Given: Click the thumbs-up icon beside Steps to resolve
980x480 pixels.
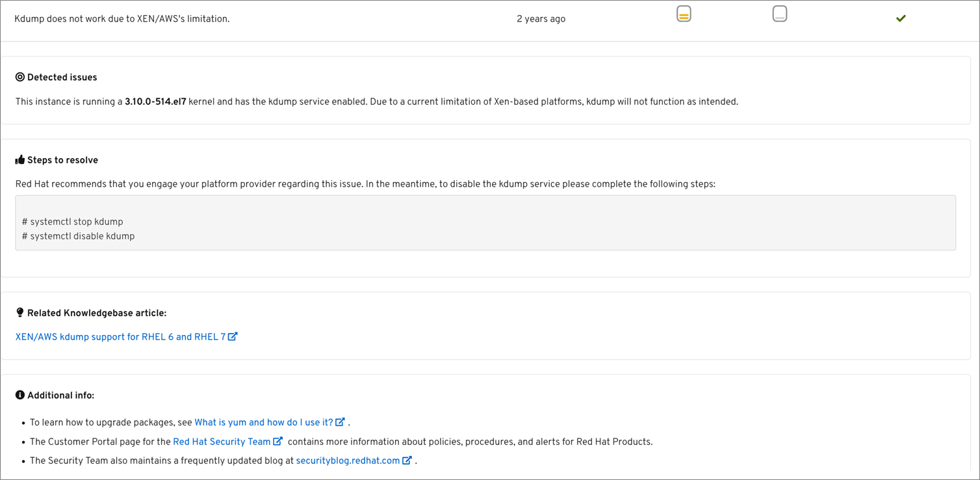Looking at the screenshot, I should (x=20, y=160).
